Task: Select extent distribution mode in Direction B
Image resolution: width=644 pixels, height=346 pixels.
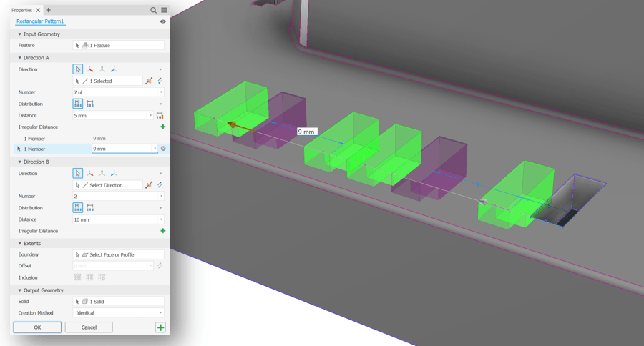Action: tap(90, 208)
